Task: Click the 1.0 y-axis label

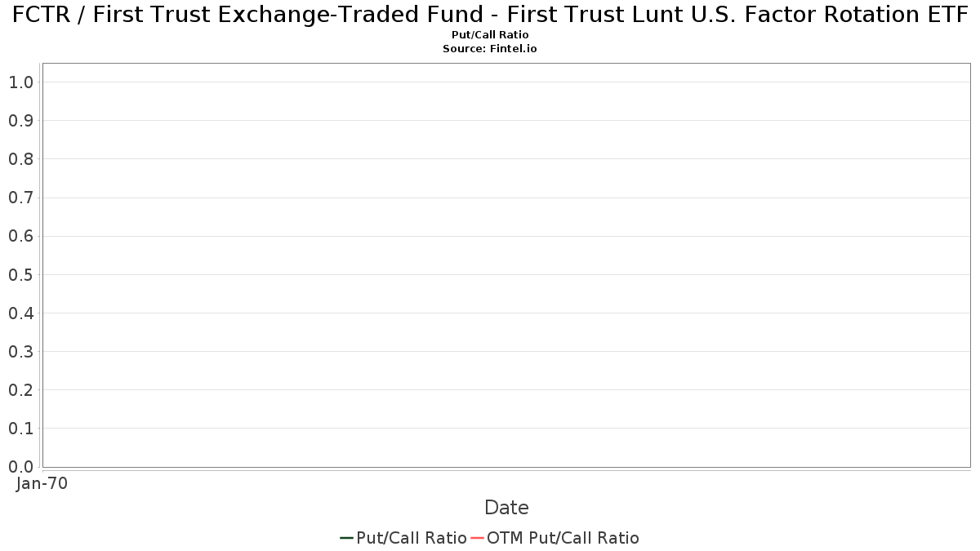Action: coord(20,82)
